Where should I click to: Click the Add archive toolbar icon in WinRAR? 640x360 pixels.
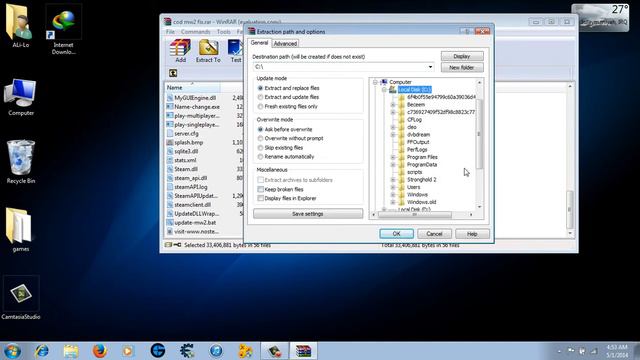180,51
